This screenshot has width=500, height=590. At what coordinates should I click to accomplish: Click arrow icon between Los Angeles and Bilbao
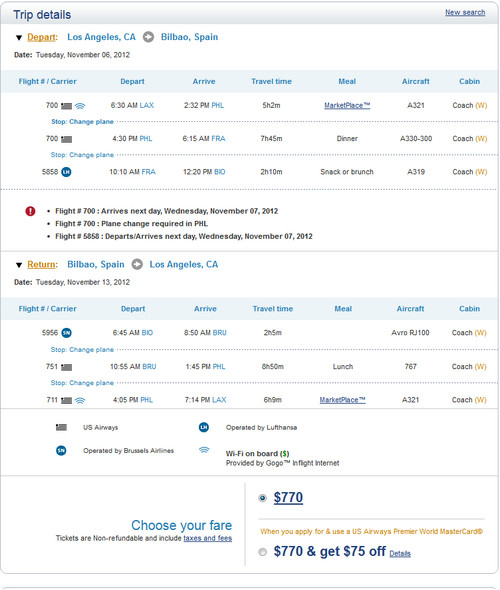pos(148,37)
